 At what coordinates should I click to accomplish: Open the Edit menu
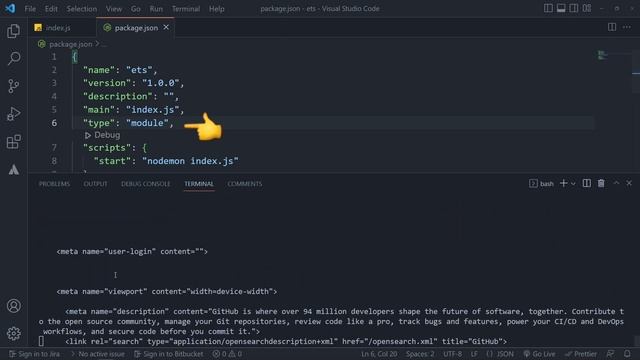click(x=51, y=9)
